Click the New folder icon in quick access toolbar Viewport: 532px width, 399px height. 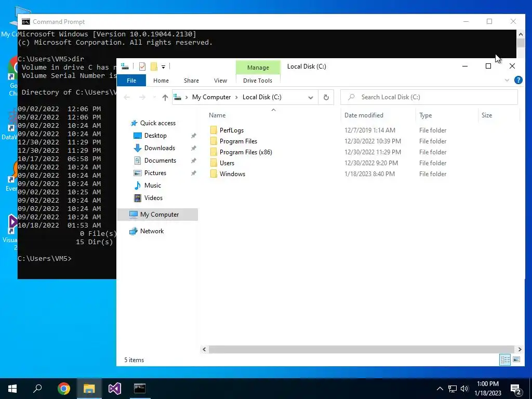tap(154, 66)
